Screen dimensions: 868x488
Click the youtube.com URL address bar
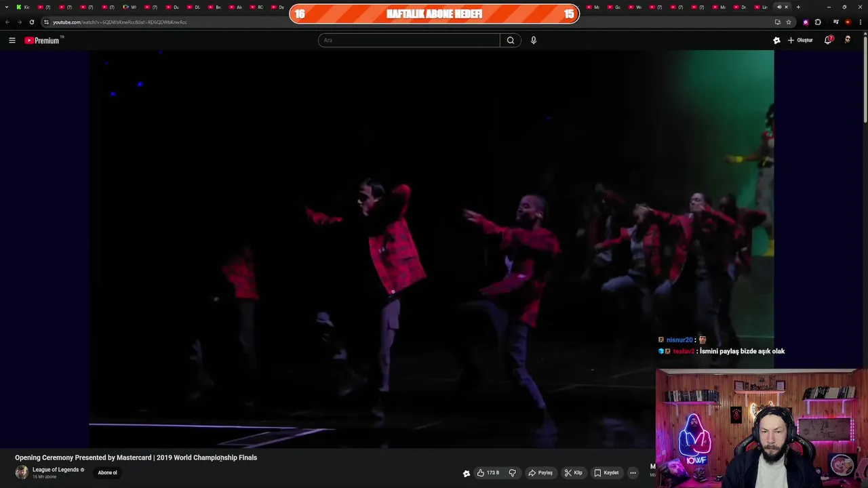pyautogui.click(x=407, y=22)
